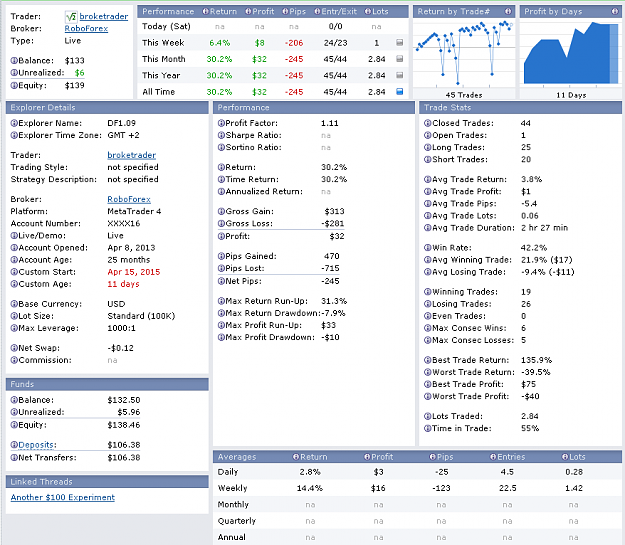Click info icon beside Gross Gain
This screenshot has height=545, width=625.
(x=221, y=211)
